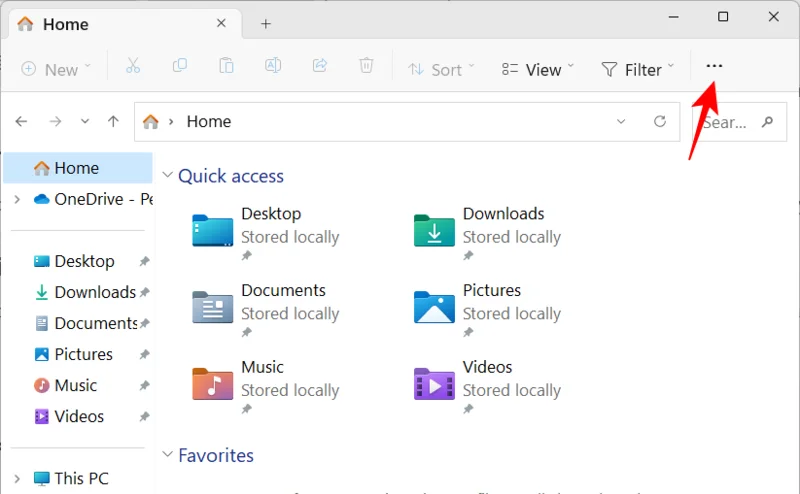The image size is (800, 494).
Task: Unpin Downloads using sidebar pin icon
Action: pyautogui.click(x=144, y=292)
